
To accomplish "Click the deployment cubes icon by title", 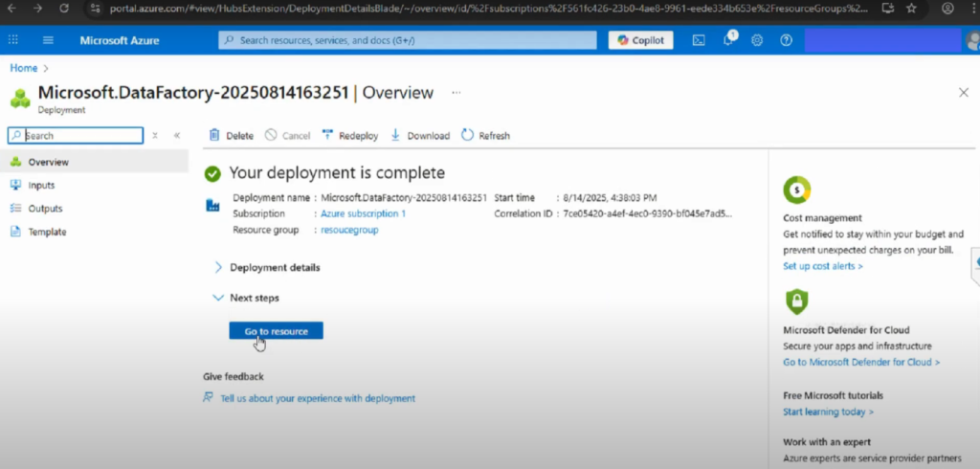I will pos(20,99).
